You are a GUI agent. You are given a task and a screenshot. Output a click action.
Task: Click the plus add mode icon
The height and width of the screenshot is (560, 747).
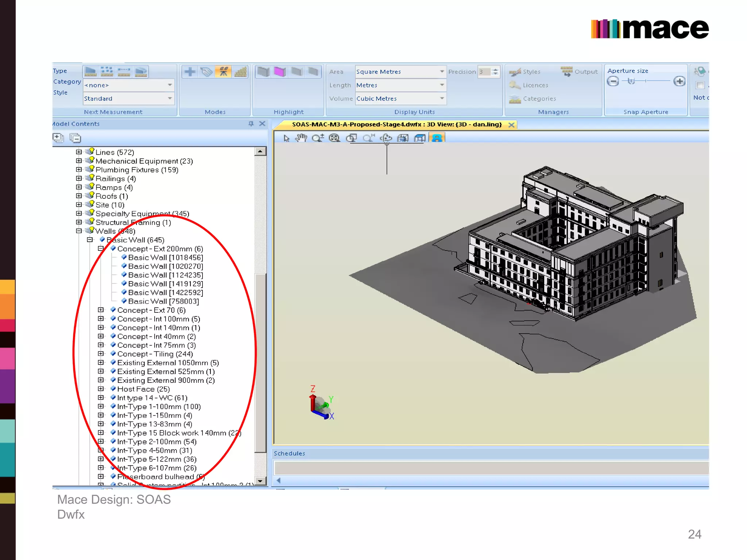pos(190,71)
